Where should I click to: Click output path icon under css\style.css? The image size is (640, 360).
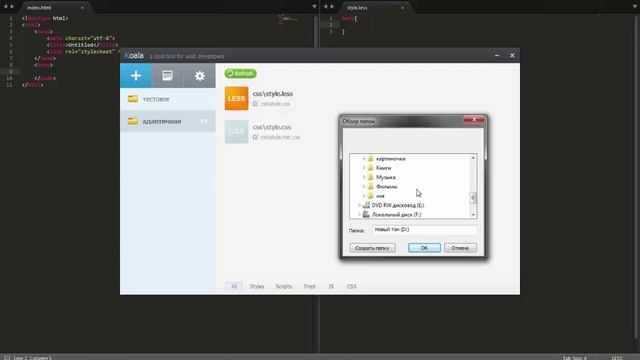(x=256, y=137)
